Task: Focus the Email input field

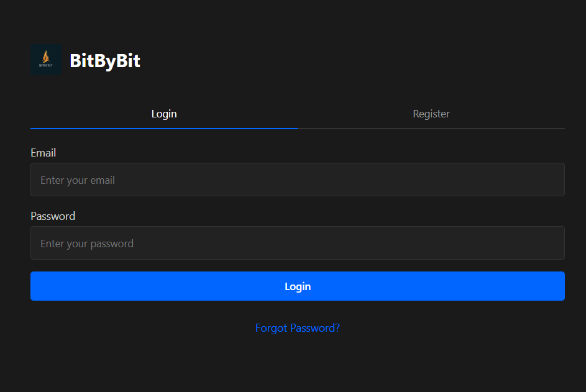Action: tap(298, 180)
